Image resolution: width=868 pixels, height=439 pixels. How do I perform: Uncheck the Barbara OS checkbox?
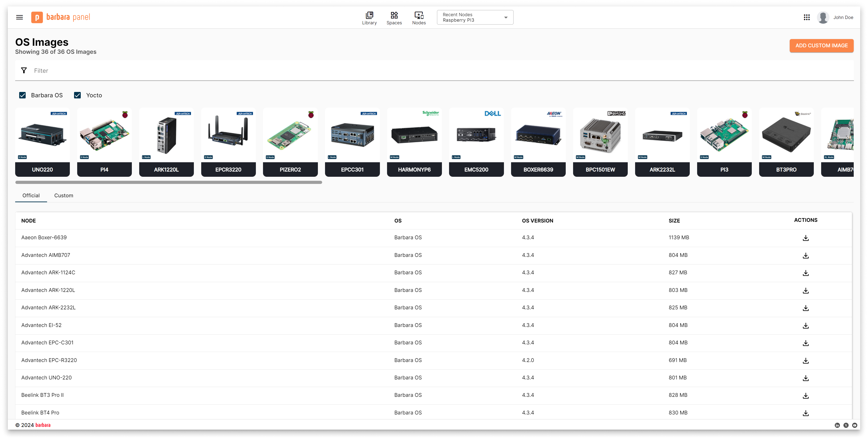pyautogui.click(x=22, y=95)
